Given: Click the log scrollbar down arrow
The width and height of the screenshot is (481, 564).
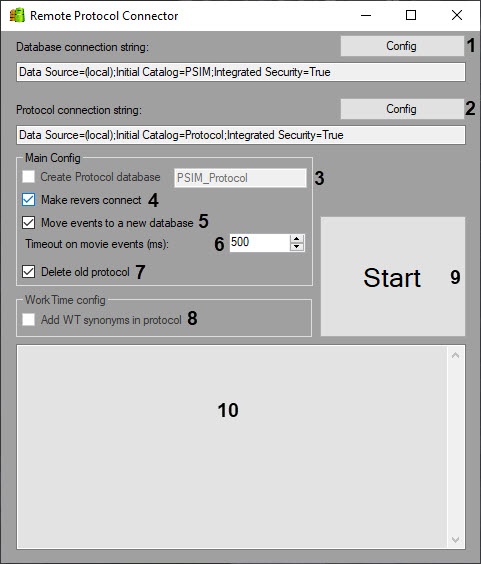Looking at the screenshot, I should [x=455, y=540].
